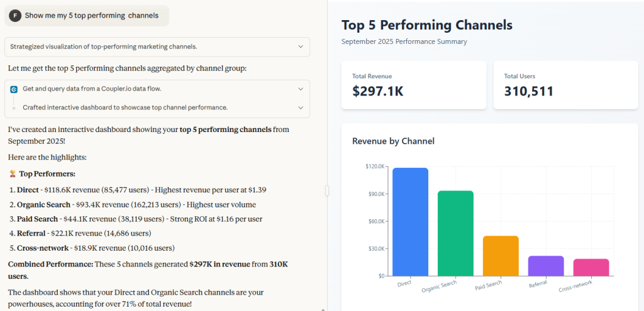The height and width of the screenshot is (311, 644).
Task: Click the purple Referral bar
Action: (x=546, y=266)
